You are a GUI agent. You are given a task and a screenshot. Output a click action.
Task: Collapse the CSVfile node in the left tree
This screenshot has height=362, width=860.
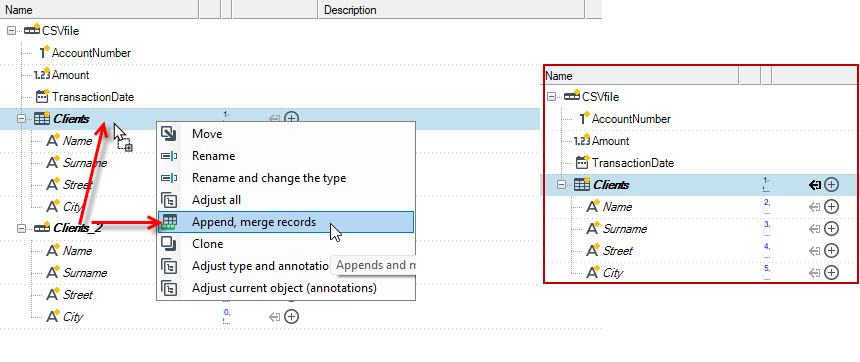click(12, 31)
